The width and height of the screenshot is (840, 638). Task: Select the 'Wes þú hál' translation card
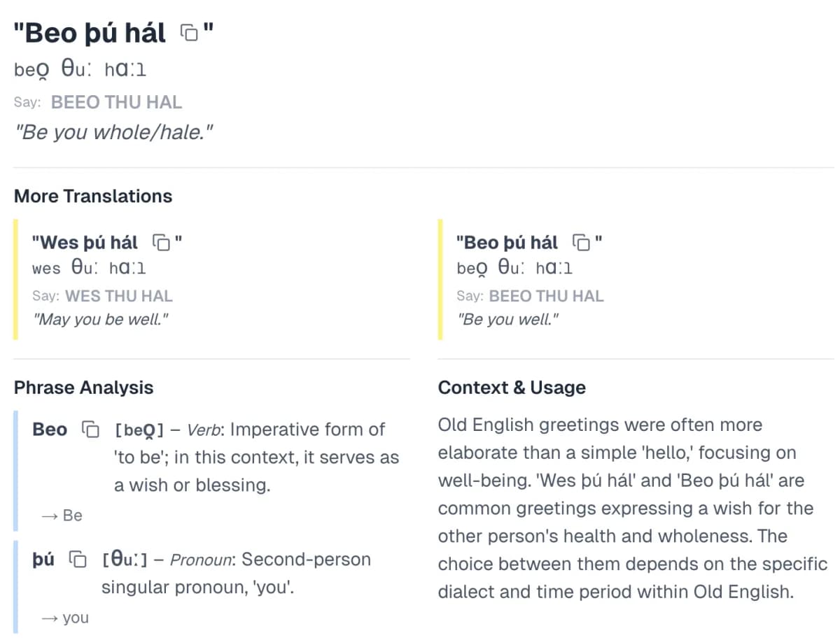(x=211, y=280)
